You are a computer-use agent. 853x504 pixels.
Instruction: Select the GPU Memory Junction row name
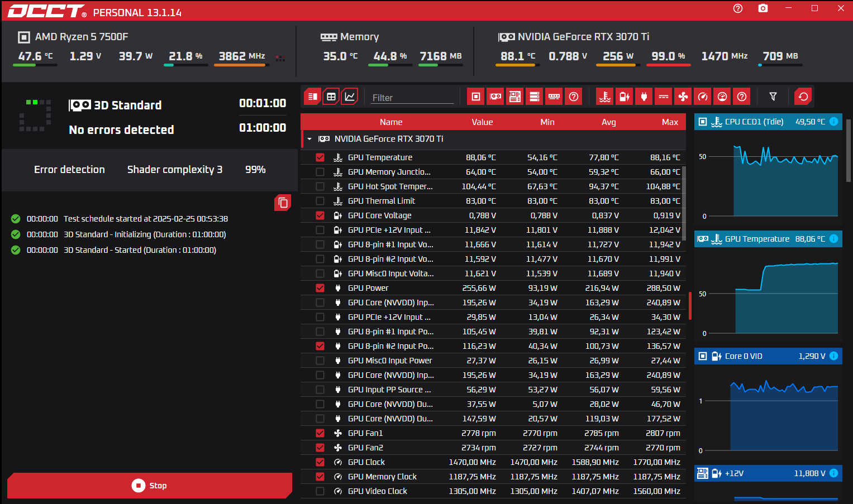[x=389, y=172]
